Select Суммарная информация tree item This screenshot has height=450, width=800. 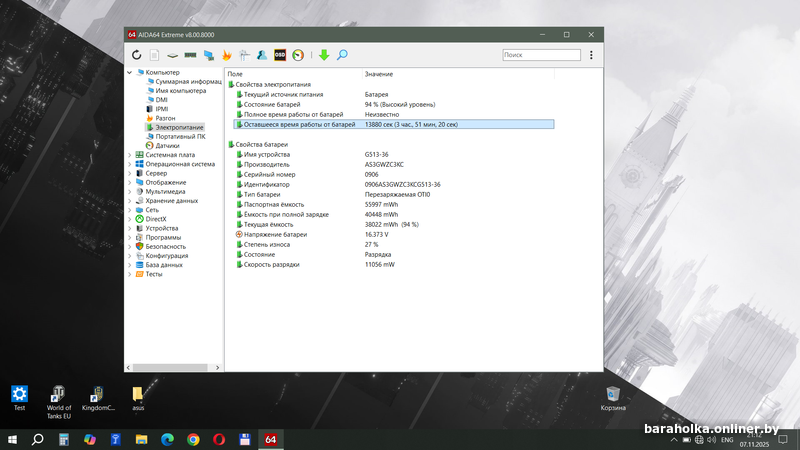(x=188, y=81)
